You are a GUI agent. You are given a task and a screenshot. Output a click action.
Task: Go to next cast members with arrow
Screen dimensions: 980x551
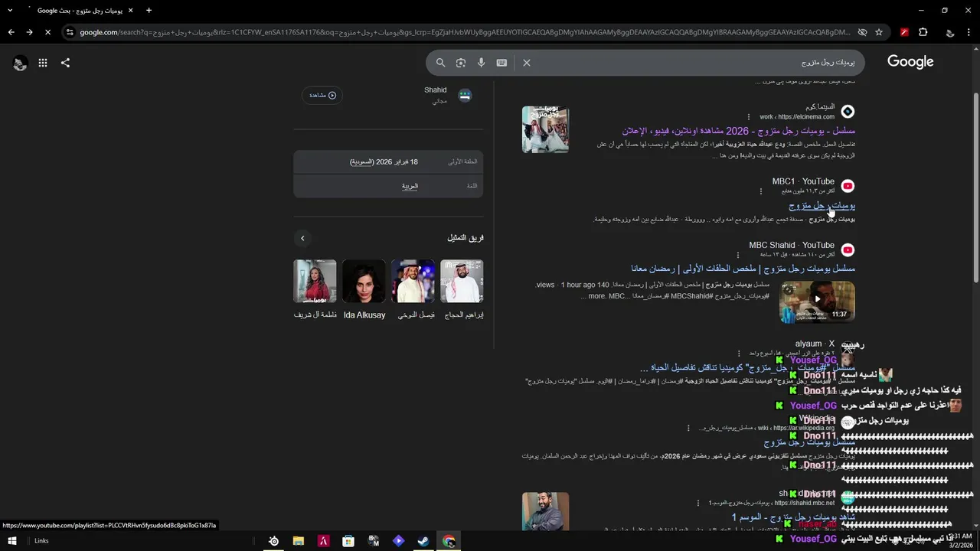click(x=302, y=239)
